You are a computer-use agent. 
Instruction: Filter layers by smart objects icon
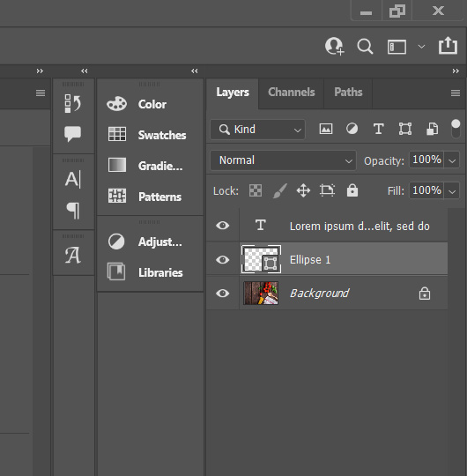[432, 129]
